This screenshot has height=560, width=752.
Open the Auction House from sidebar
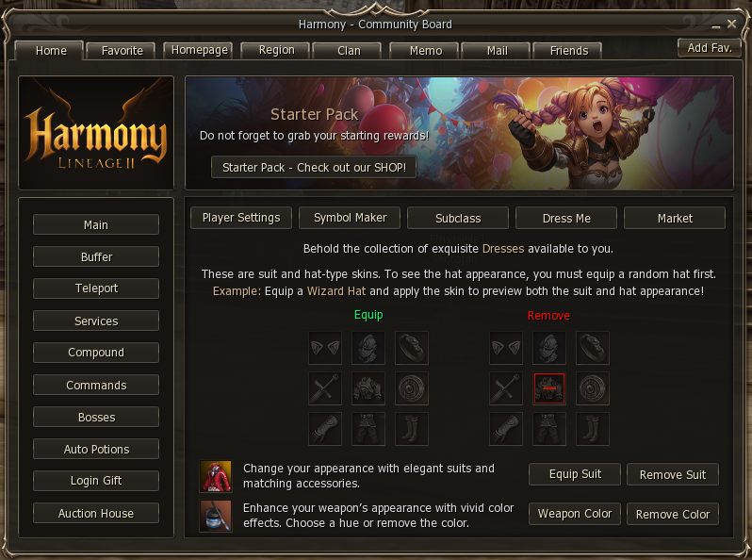click(96, 513)
